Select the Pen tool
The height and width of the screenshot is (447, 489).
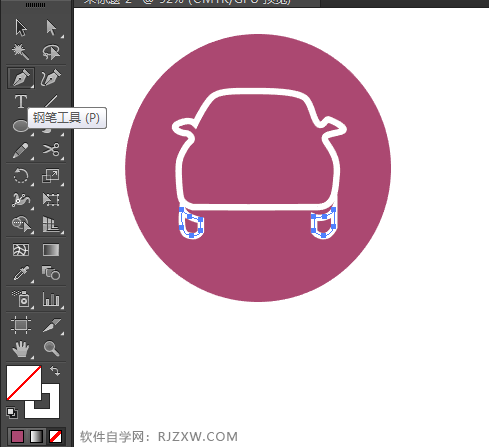coord(21,78)
